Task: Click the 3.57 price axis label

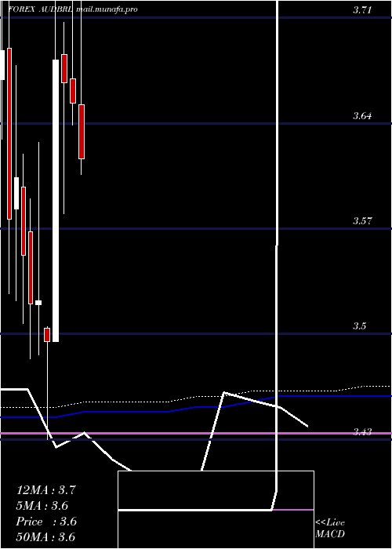Action: point(362,221)
